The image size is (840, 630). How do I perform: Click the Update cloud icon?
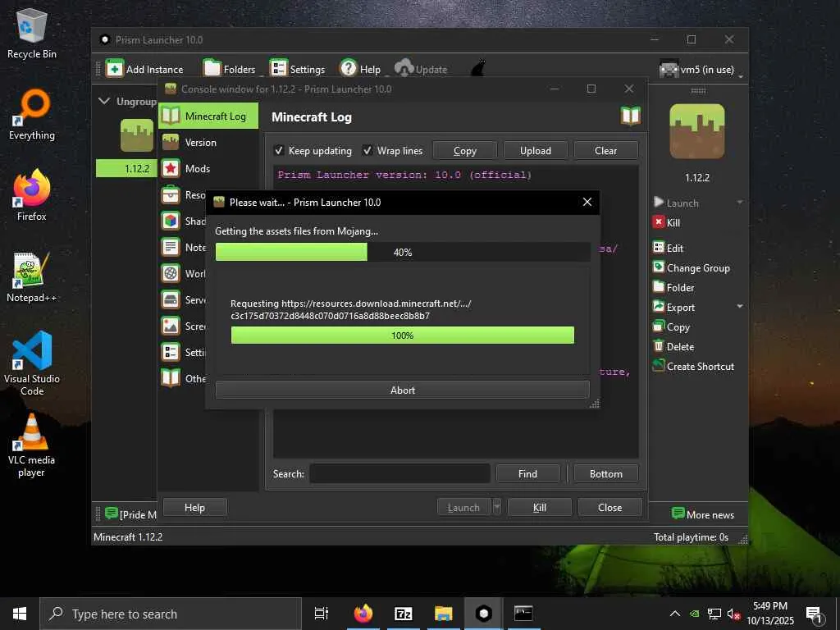click(x=404, y=69)
